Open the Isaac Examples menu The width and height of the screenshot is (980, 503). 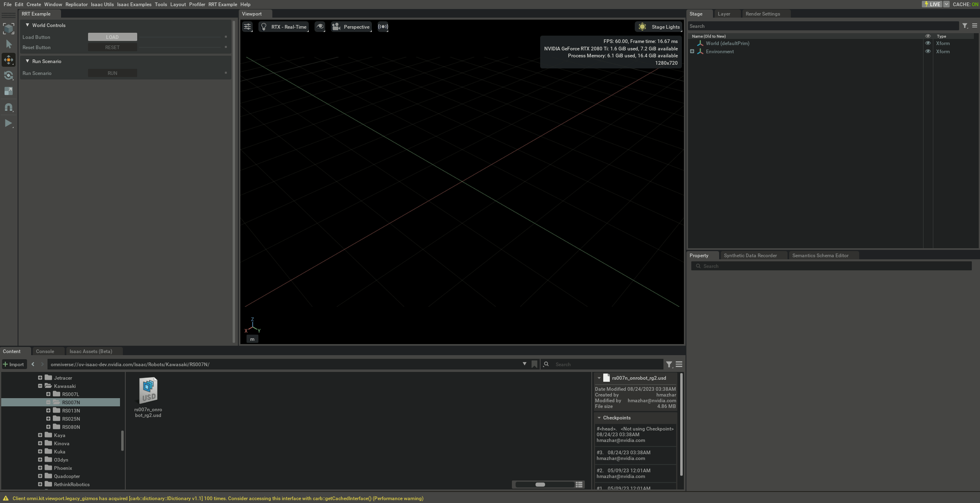134,5
